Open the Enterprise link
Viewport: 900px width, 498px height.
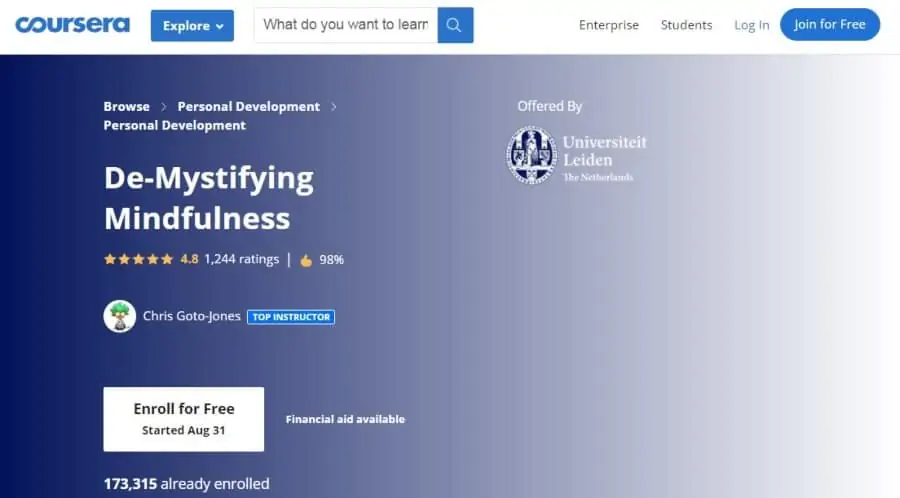click(x=608, y=25)
